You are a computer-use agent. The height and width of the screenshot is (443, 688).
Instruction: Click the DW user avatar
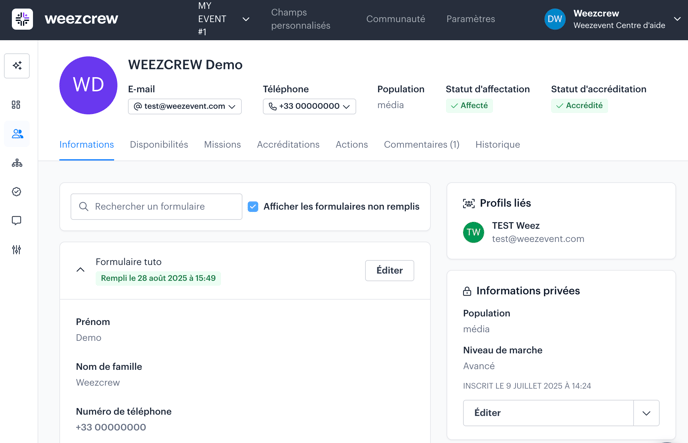tap(555, 19)
